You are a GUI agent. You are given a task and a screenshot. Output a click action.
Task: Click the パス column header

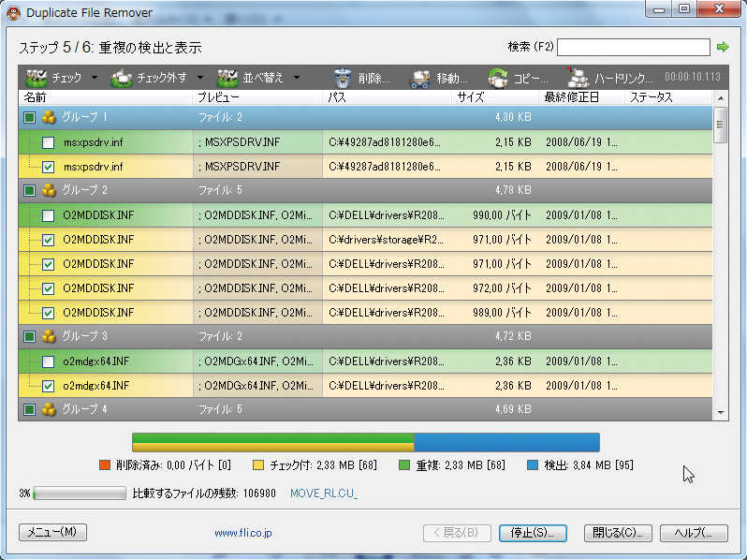387,97
